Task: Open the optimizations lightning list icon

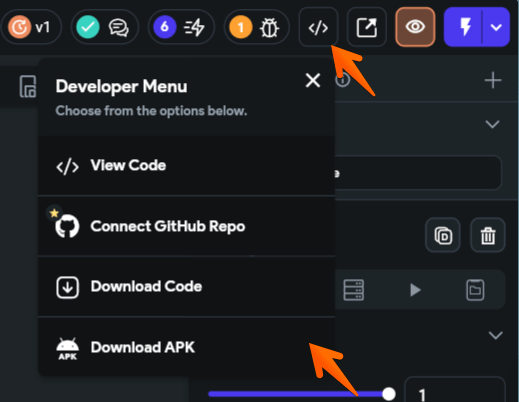Action: (x=194, y=27)
